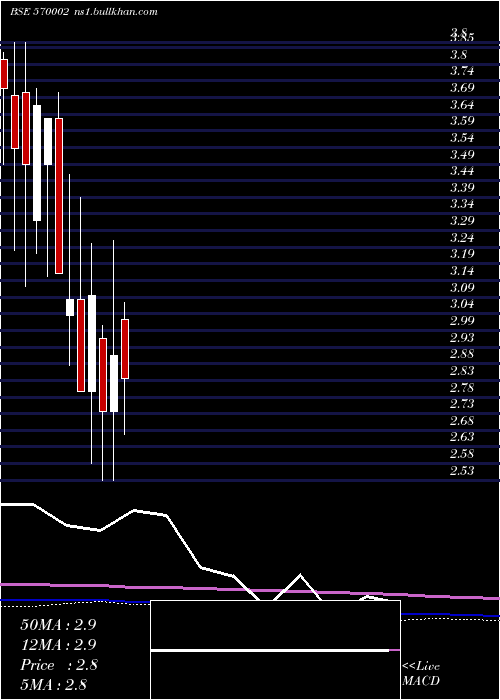Click the ns1.bullkhan.com watermark text

pos(115,12)
